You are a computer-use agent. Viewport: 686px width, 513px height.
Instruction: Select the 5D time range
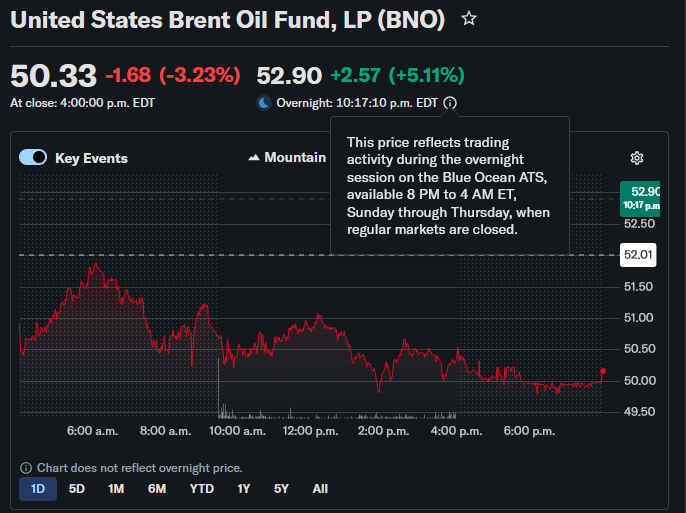pos(77,489)
